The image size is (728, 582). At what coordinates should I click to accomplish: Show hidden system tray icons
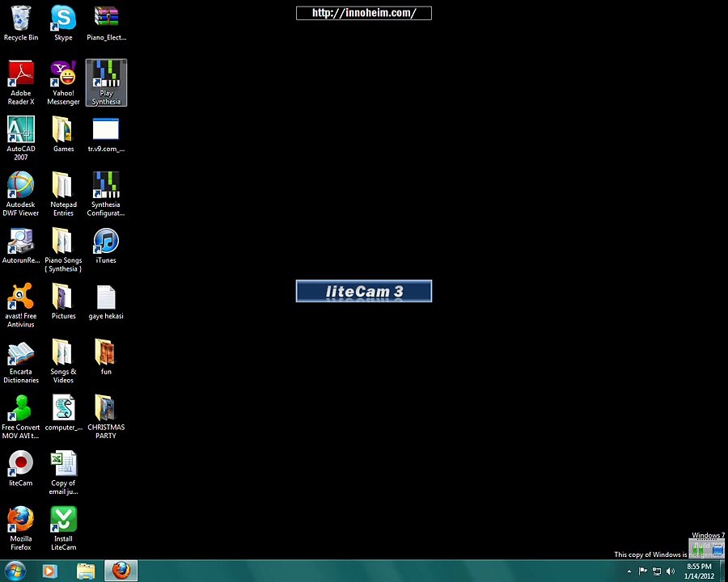click(629, 571)
